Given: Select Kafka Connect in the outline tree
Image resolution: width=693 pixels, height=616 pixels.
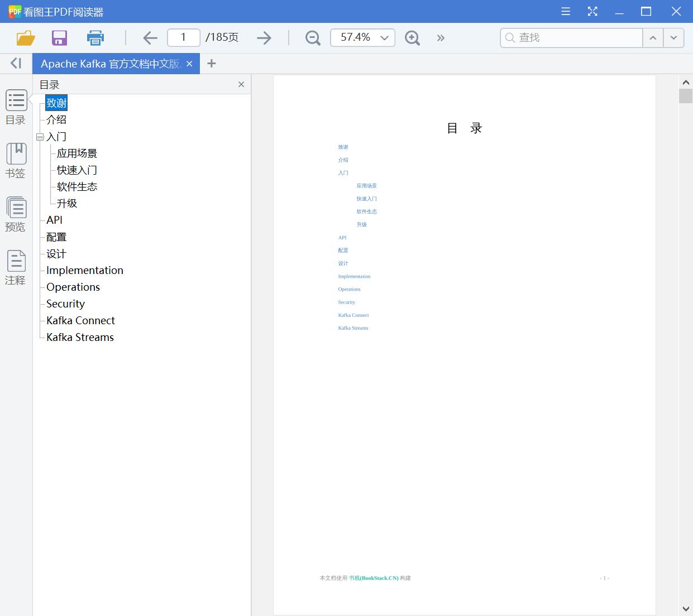Looking at the screenshot, I should coord(80,320).
